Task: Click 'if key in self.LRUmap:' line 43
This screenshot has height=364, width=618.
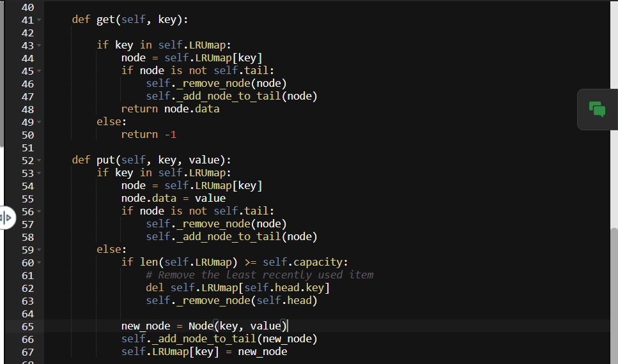Action: 164,45
